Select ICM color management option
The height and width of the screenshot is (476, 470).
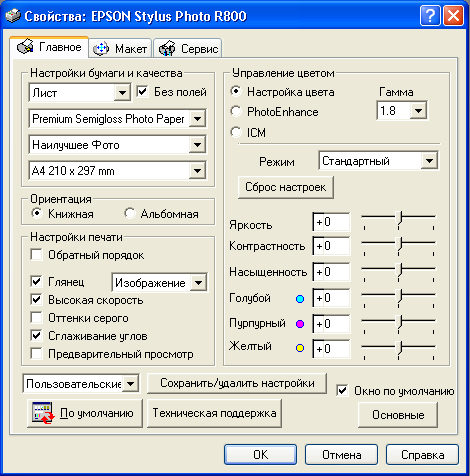236,132
